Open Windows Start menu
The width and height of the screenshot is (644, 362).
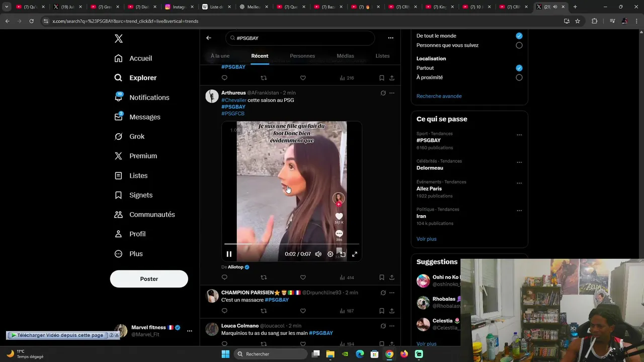tap(225, 354)
